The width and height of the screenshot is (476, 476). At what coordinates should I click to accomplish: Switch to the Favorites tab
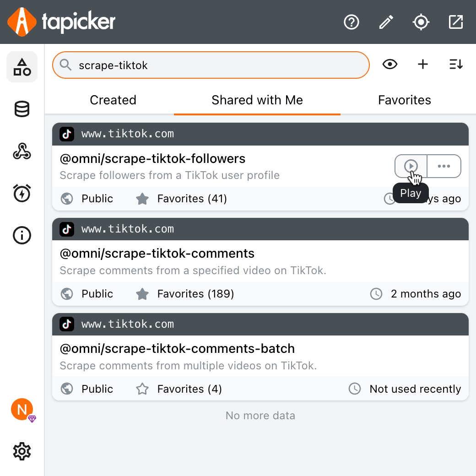click(405, 100)
